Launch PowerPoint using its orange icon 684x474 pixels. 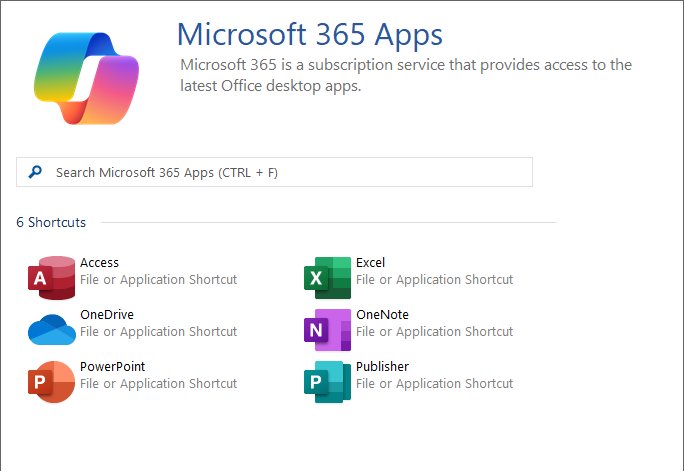[52, 381]
